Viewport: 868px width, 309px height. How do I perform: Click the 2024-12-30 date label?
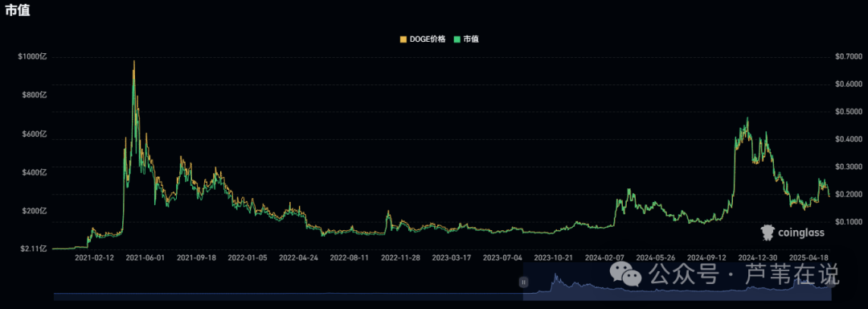[758, 258]
